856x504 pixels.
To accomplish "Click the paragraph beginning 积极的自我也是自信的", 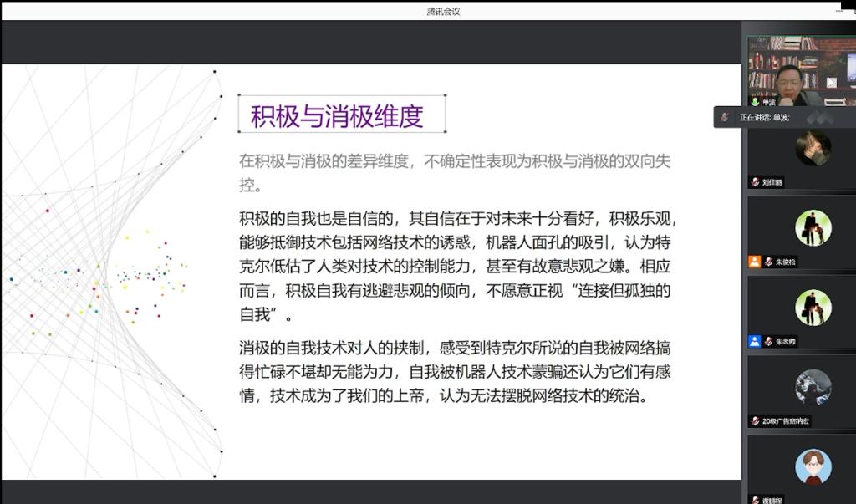I will (459, 267).
